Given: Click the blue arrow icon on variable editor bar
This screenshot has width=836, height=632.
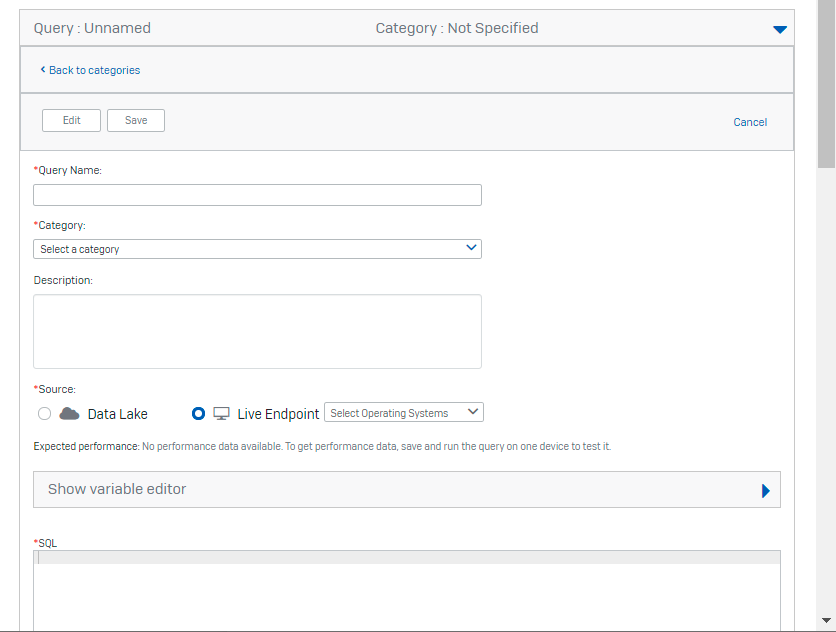Looking at the screenshot, I should 766,490.
